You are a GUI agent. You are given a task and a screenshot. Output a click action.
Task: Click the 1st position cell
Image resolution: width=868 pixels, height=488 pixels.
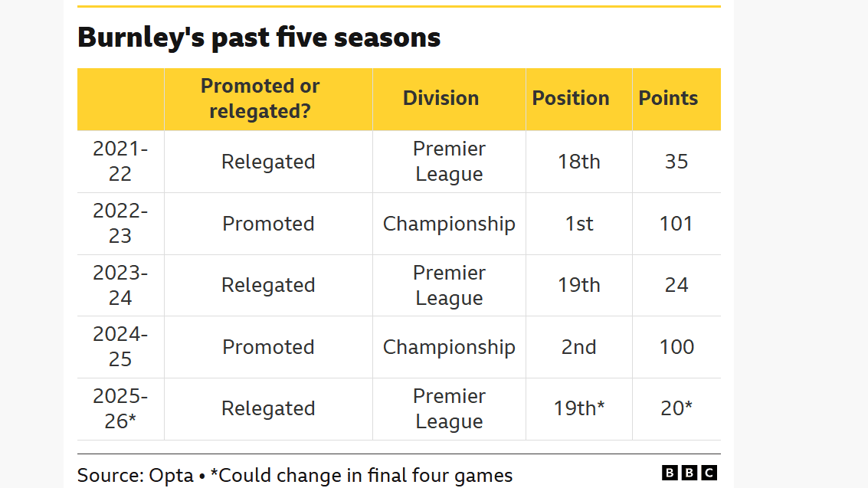tap(579, 224)
